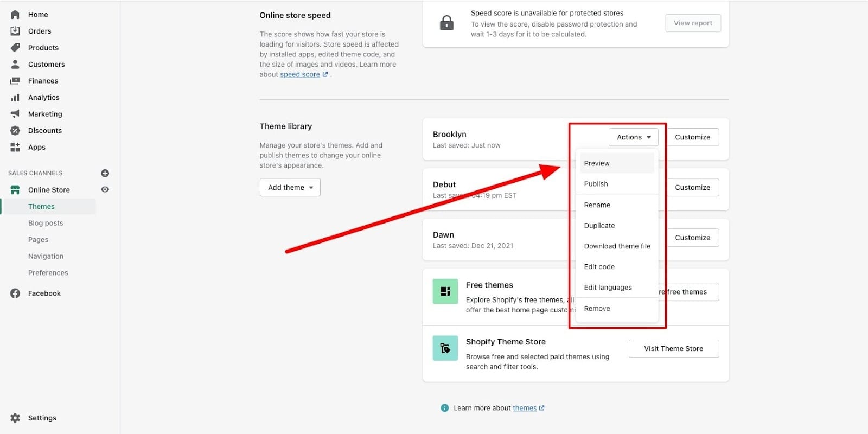Click the Apps grid icon

pyautogui.click(x=15, y=147)
